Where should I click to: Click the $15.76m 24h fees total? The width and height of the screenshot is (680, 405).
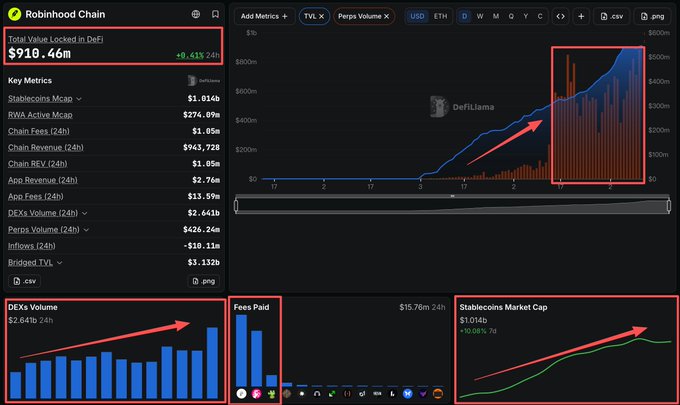[x=422, y=307]
